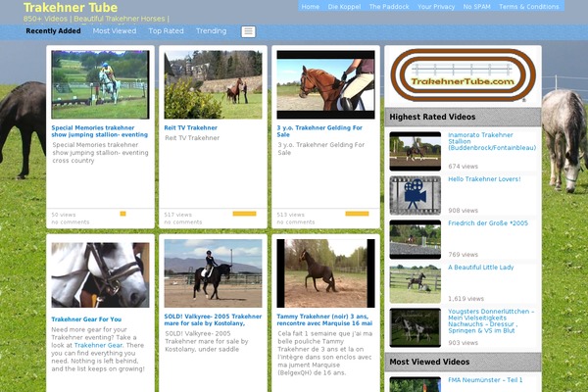588x392 pixels.
Task: Click the rating bar on Special Memories card
Action: click(x=123, y=214)
